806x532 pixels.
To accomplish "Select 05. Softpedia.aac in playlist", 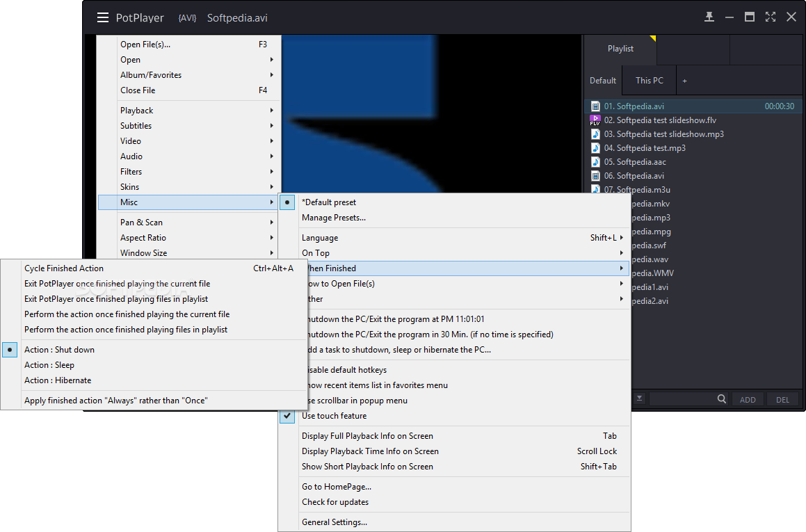I will coord(693,162).
